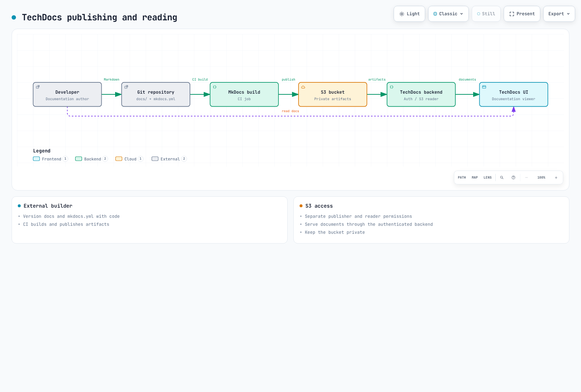Click the cloud icon on S3 bucket node
Screen dimensions: 581x392
point(303,87)
